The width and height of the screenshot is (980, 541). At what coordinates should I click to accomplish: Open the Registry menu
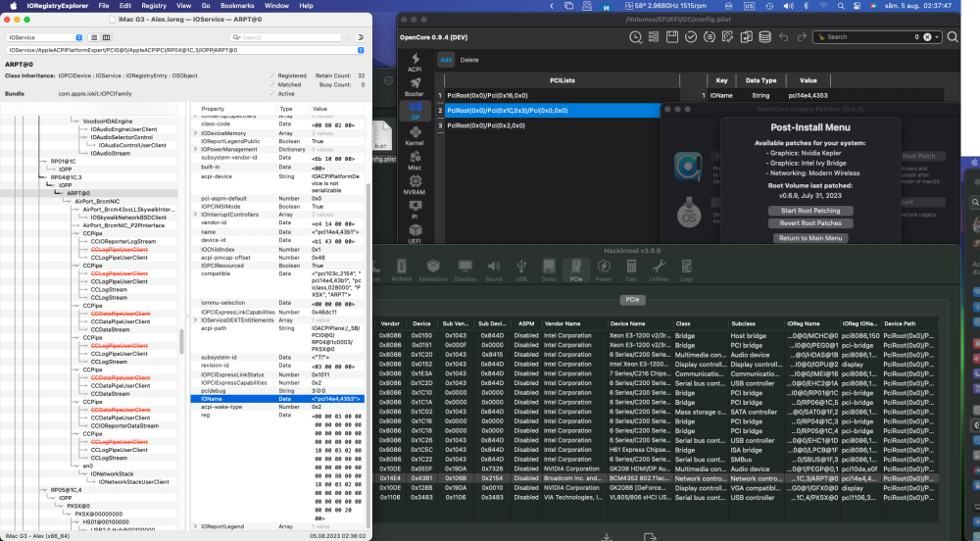coord(154,6)
